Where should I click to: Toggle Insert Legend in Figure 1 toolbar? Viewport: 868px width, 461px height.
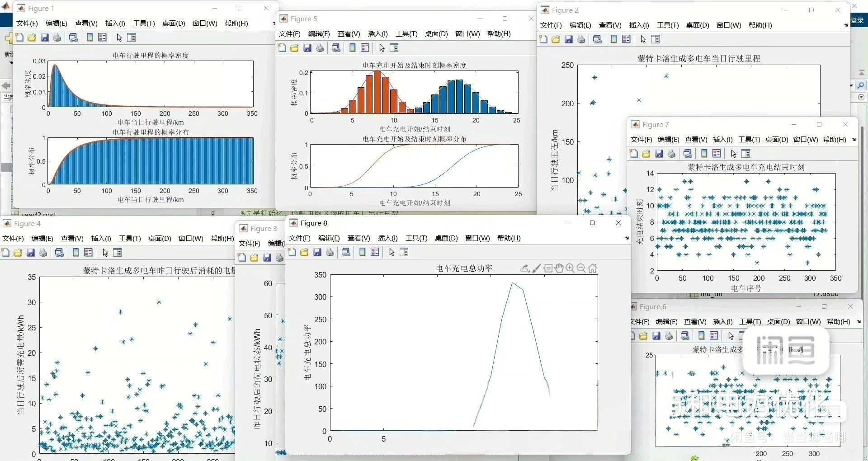(x=103, y=38)
